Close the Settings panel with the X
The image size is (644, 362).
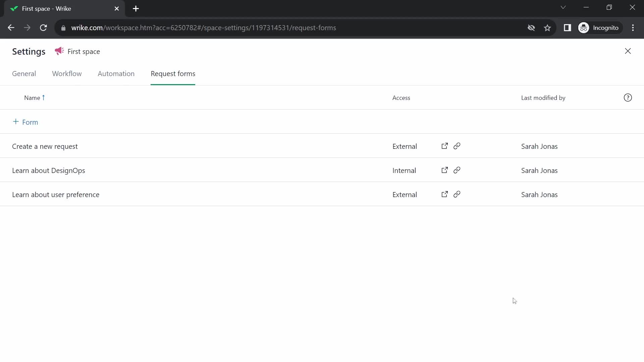click(x=628, y=51)
